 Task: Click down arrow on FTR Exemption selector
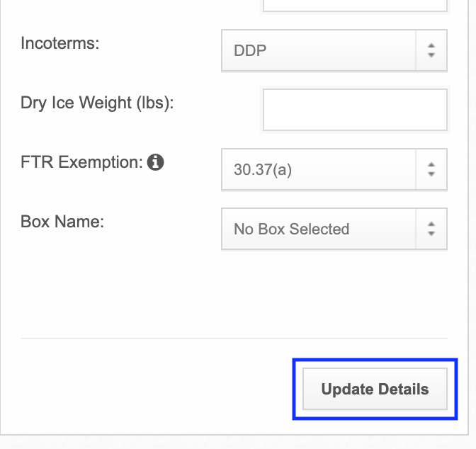pos(431,174)
